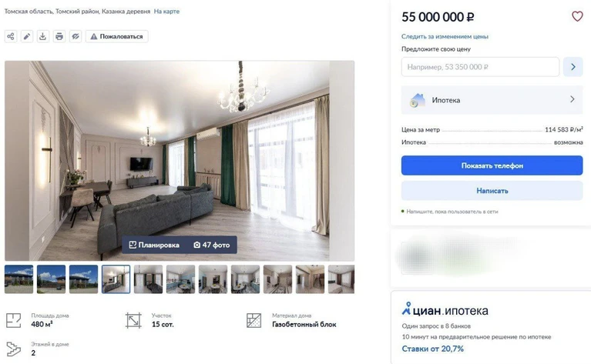This screenshot has width=591, height=364.
Task: Click the pencil note icon
Action: (27, 36)
